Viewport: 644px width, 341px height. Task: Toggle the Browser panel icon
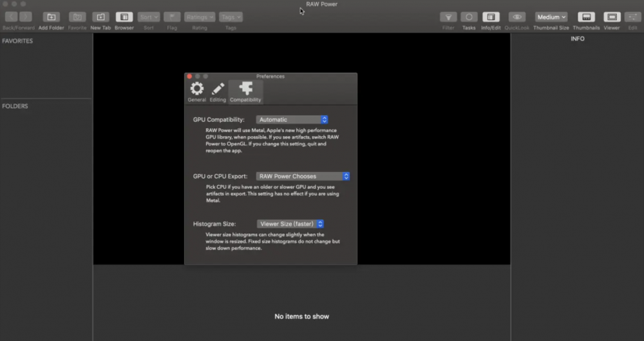click(x=124, y=17)
